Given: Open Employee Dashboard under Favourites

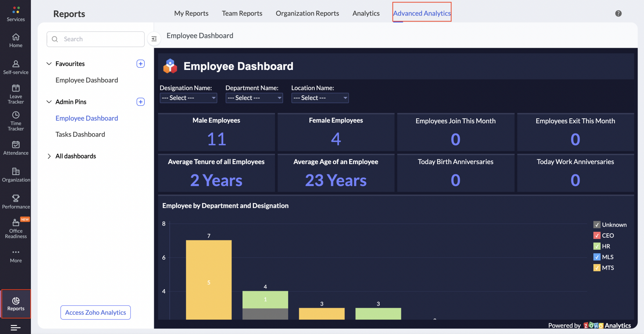Looking at the screenshot, I should pos(87,80).
